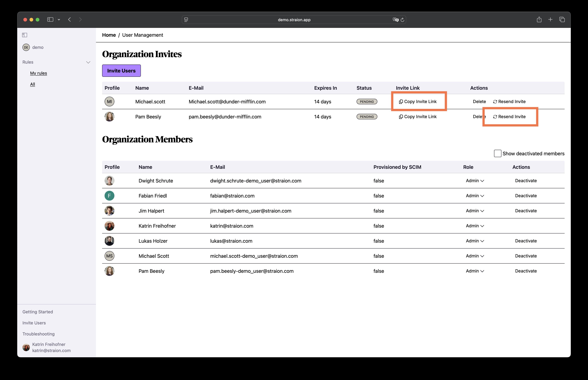Click Lukas Holzer profile picture

109,241
